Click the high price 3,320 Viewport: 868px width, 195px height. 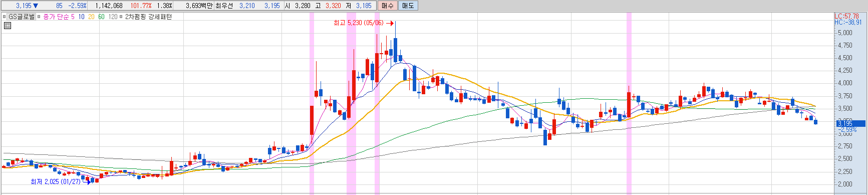point(333,6)
